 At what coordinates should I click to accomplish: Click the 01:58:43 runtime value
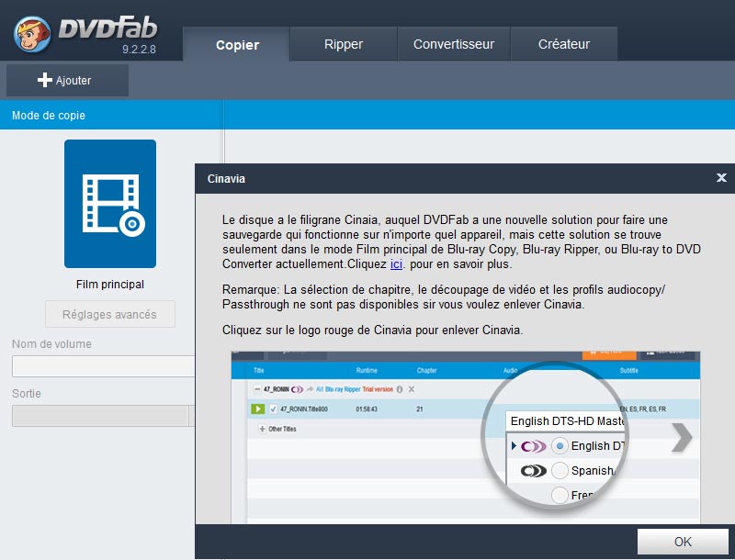[365, 409]
